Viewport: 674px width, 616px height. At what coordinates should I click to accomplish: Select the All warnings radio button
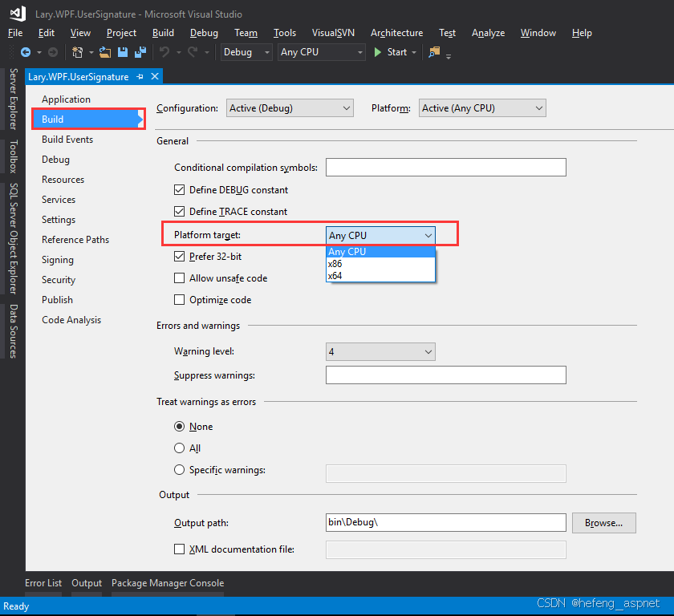click(179, 448)
